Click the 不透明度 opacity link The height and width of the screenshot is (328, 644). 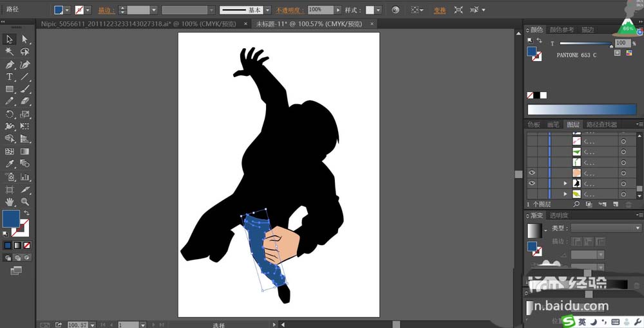click(290, 10)
